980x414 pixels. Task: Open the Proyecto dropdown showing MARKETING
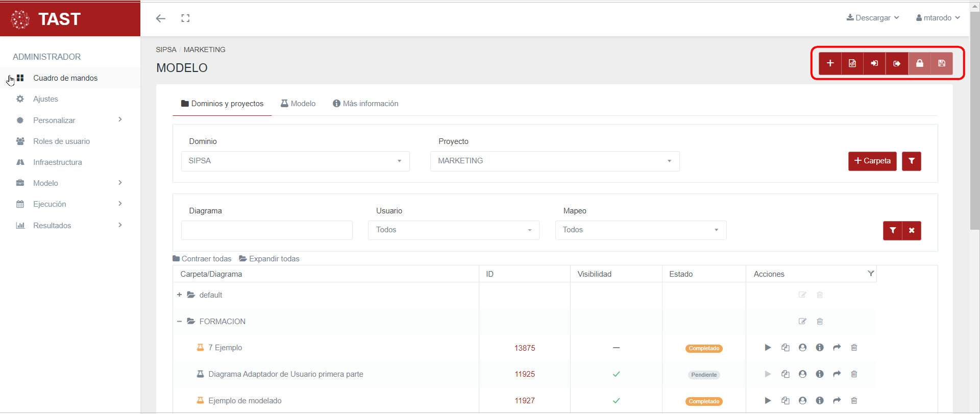pos(554,161)
